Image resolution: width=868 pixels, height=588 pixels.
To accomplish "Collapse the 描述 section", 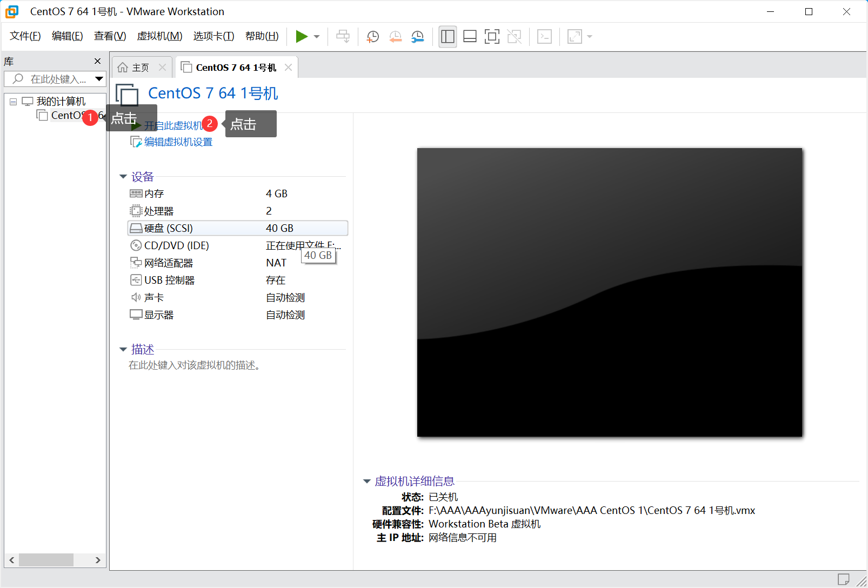I will tap(123, 350).
